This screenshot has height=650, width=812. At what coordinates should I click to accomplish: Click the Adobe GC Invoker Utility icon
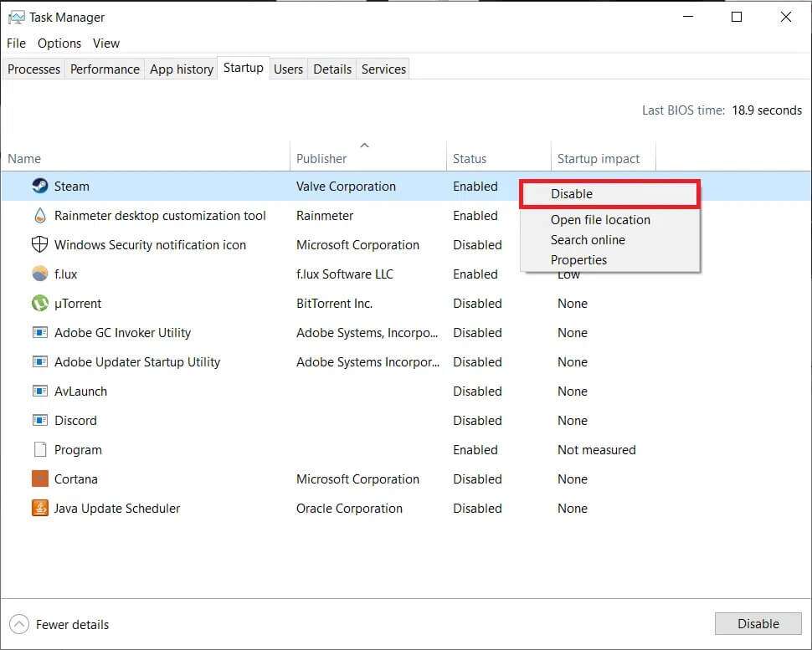(40, 332)
